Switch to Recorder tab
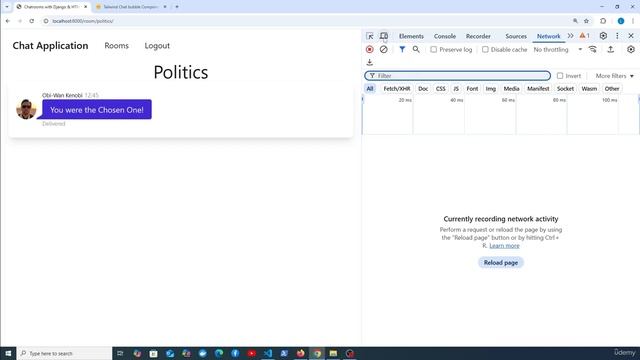The height and width of the screenshot is (360, 640). pos(478,36)
